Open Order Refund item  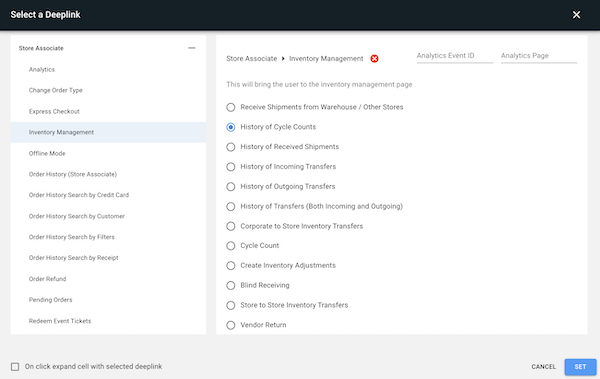pyautogui.click(x=108, y=279)
